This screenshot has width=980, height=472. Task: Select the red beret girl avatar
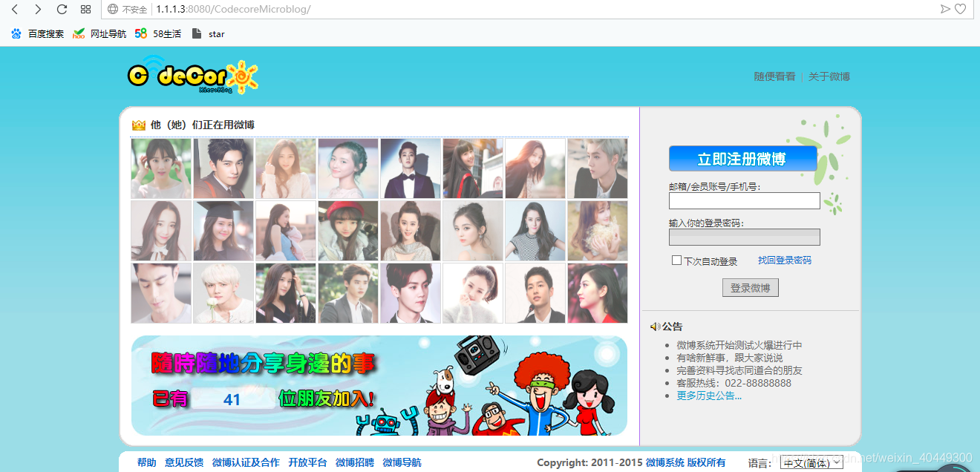click(348, 231)
